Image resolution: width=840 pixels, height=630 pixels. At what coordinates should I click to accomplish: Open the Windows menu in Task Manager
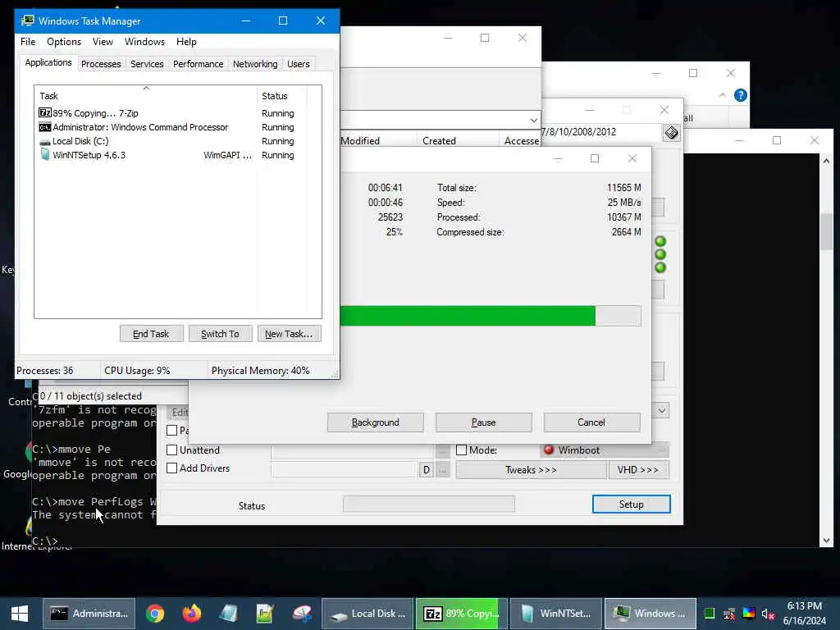coord(144,42)
